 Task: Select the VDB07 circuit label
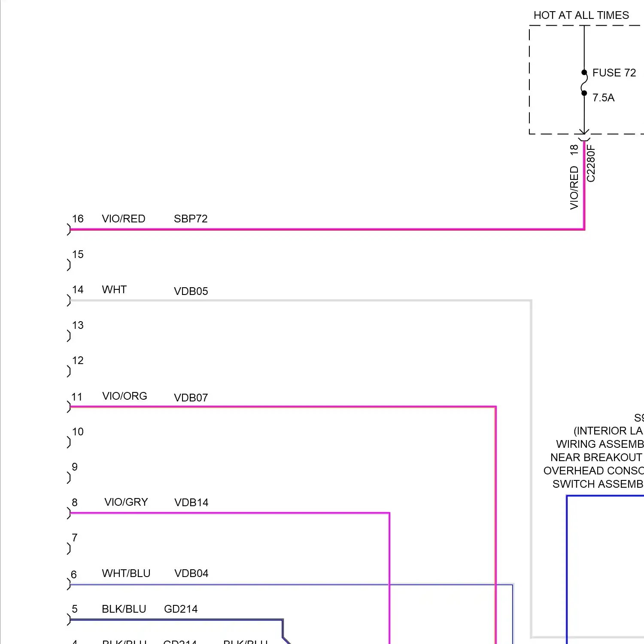pyautogui.click(x=191, y=398)
